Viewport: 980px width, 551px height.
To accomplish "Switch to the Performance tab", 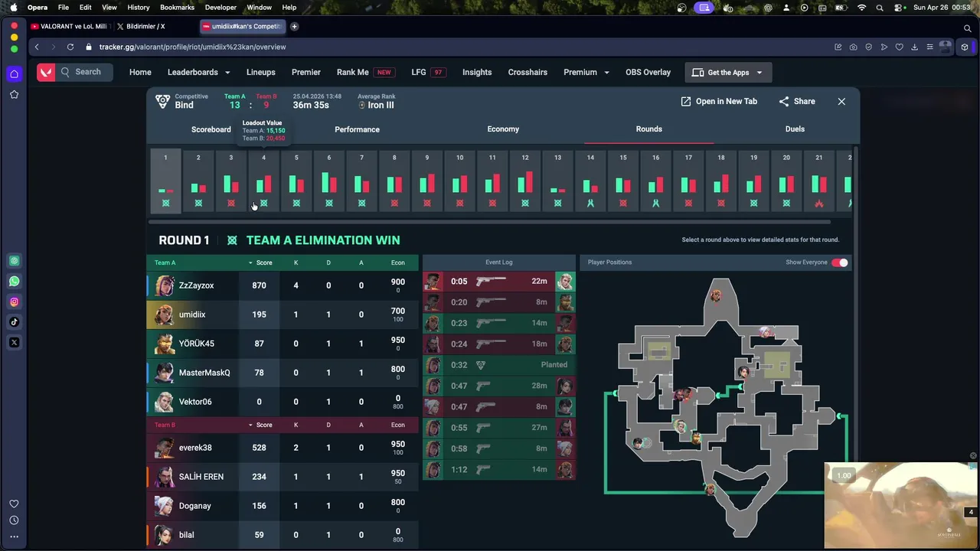I will pos(357,129).
